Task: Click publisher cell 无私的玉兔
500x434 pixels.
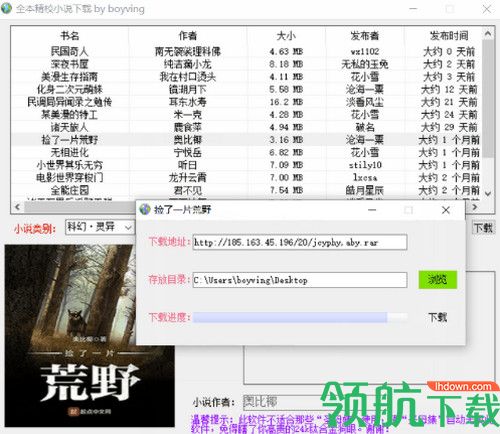Action: pyautogui.click(x=365, y=64)
